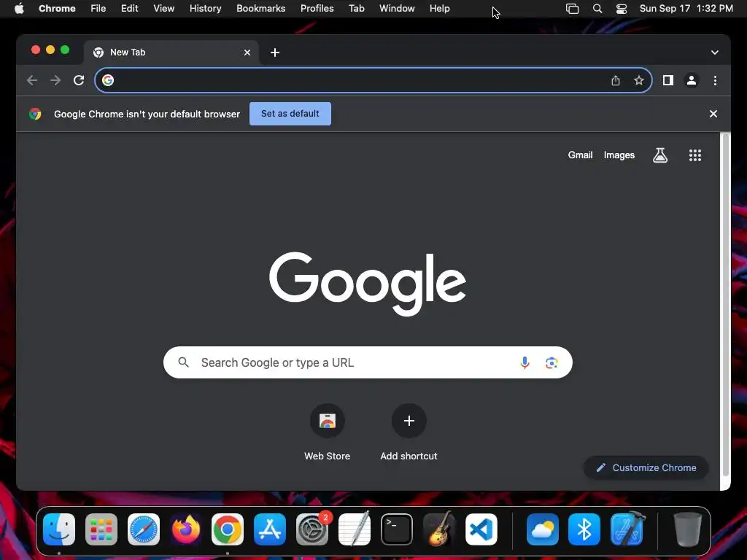Open the Profiles menu

coord(317,9)
